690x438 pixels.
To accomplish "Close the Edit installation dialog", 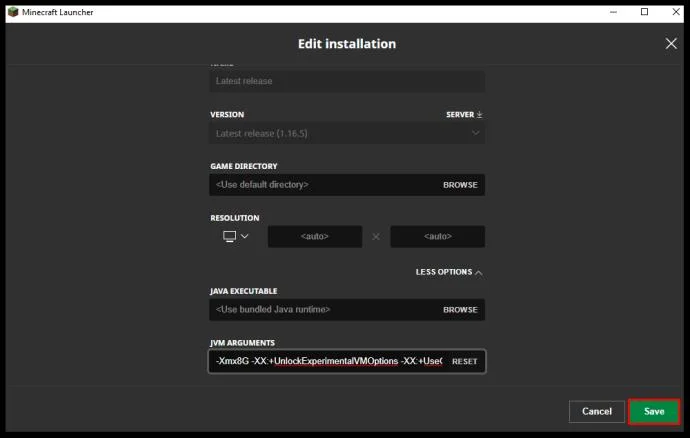I will tap(671, 43).
